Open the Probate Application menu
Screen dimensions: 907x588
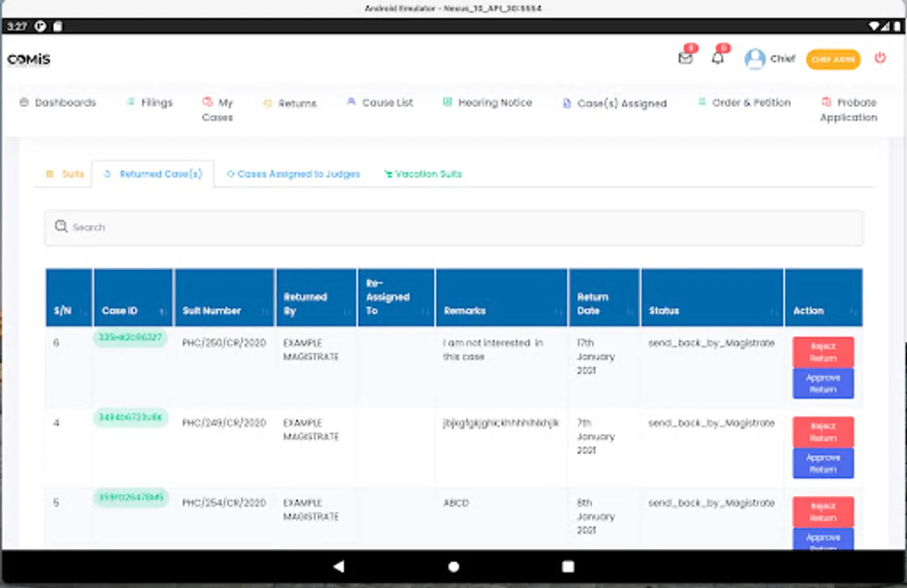click(849, 110)
